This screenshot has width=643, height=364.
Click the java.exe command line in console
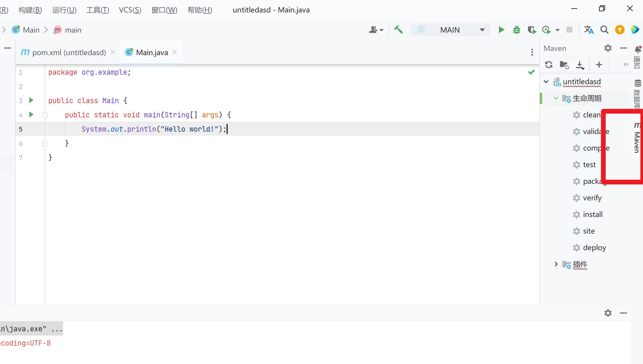point(31,329)
